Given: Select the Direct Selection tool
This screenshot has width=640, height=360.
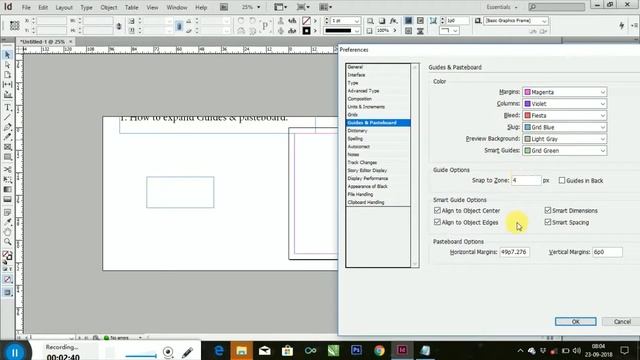Looking at the screenshot, I should 7,65.
